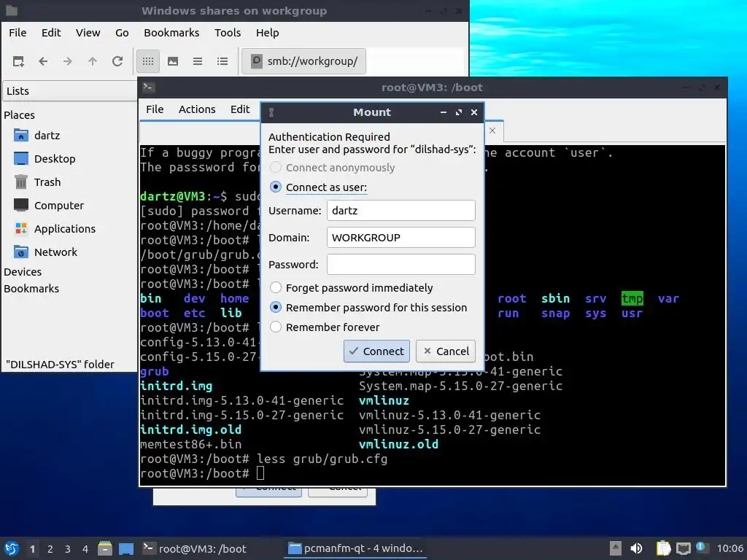This screenshot has width=747, height=560.
Task: Go forward in file manager toolbar
Action: (68, 61)
